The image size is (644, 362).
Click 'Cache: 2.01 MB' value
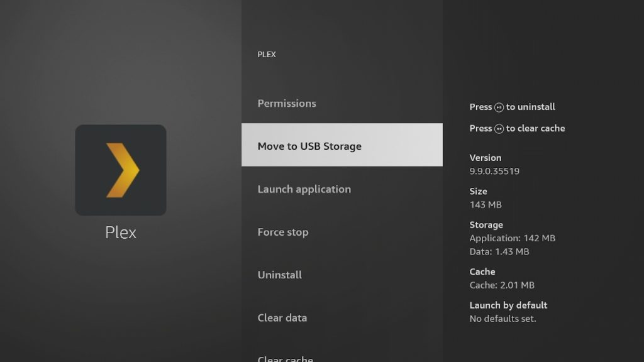(502, 285)
